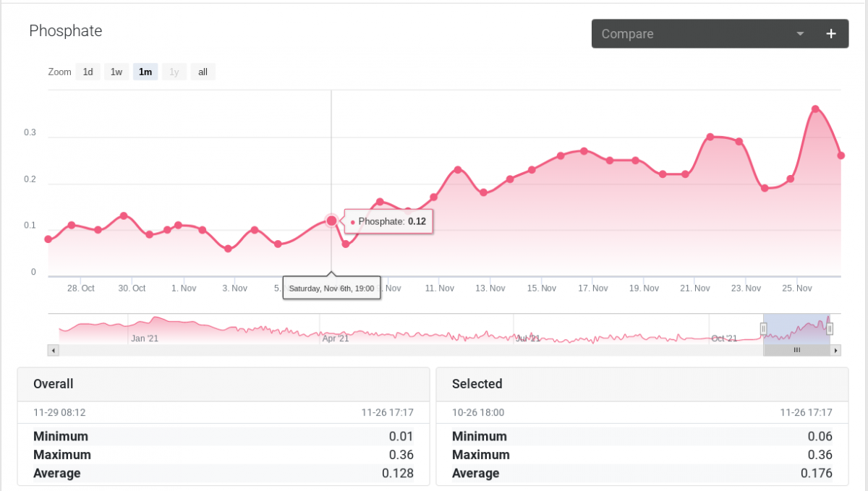Click the Selected panel header

coord(642,384)
